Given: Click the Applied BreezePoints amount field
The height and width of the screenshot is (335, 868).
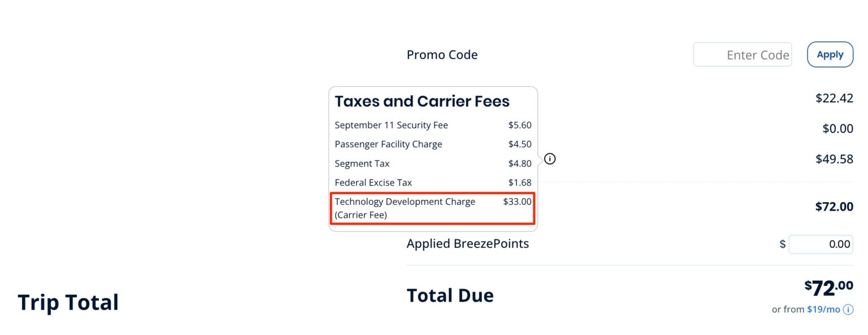Looking at the screenshot, I should pos(821,244).
